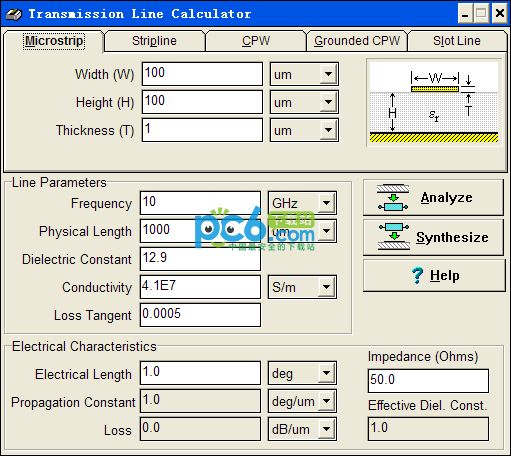511x456 pixels.
Task: Go to the Slot Line tab
Action: point(457,41)
